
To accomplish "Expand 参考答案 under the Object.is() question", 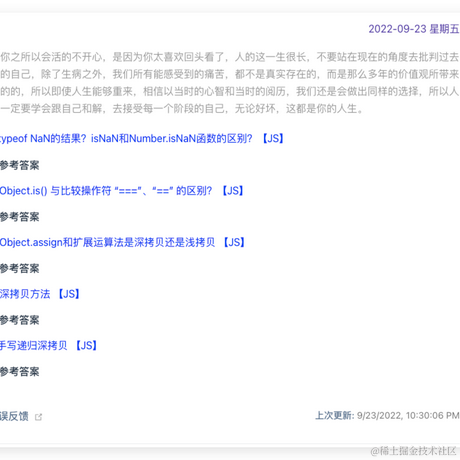I will 20,217.
